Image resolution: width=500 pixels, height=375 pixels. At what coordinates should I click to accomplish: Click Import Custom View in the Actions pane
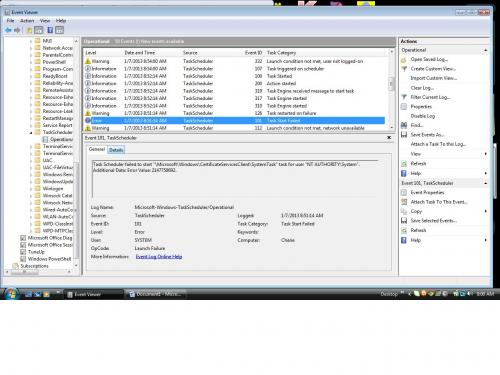coord(434,78)
